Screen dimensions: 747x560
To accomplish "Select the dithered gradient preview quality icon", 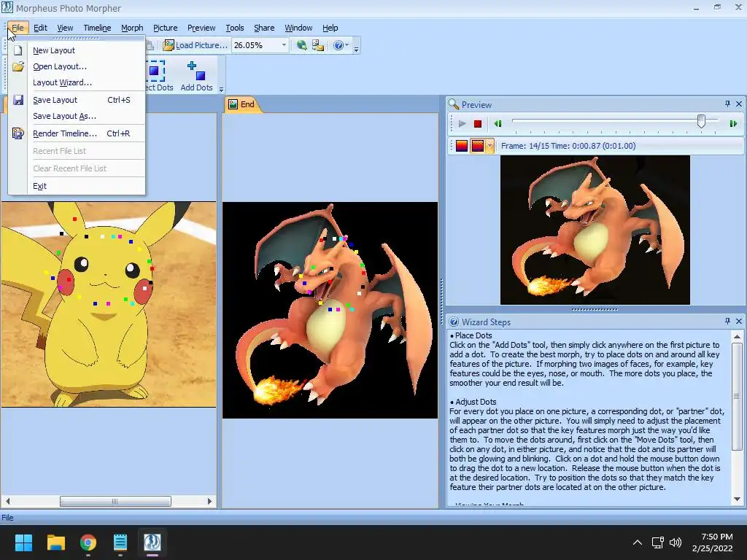I will [x=477, y=146].
